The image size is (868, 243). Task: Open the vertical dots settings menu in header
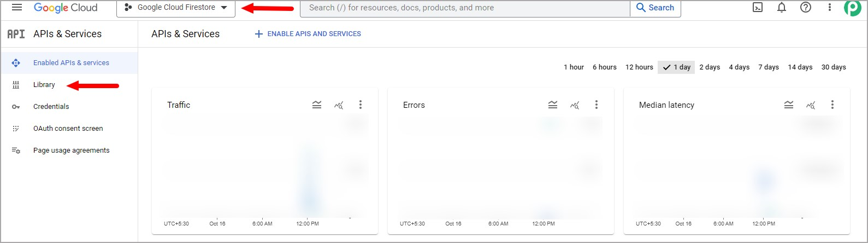coord(829,8)
